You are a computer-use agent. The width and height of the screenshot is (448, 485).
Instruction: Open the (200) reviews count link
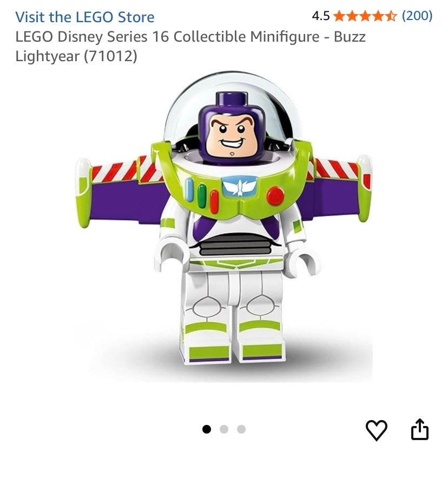click(417, 16)
